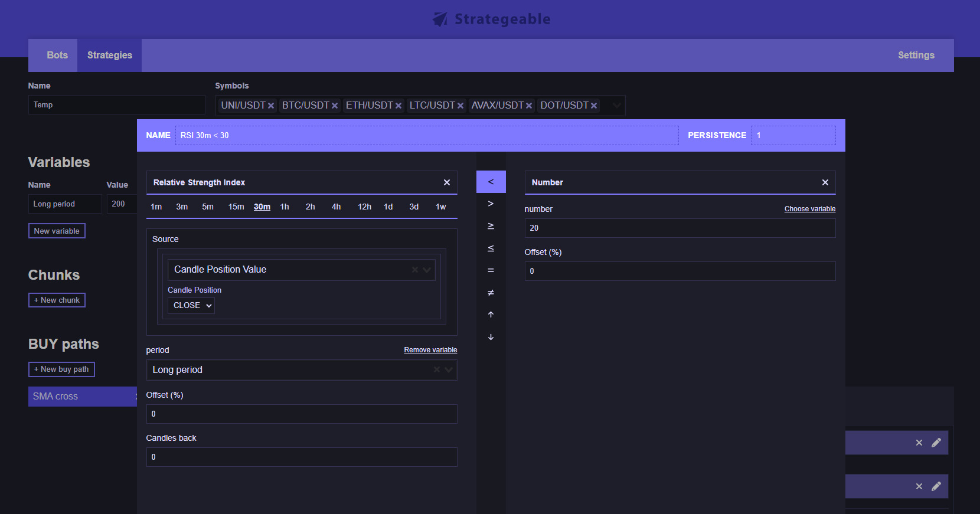Edit the condition NAME field
The height and width of the screenshot is (514, 980).
click(427, 136)
